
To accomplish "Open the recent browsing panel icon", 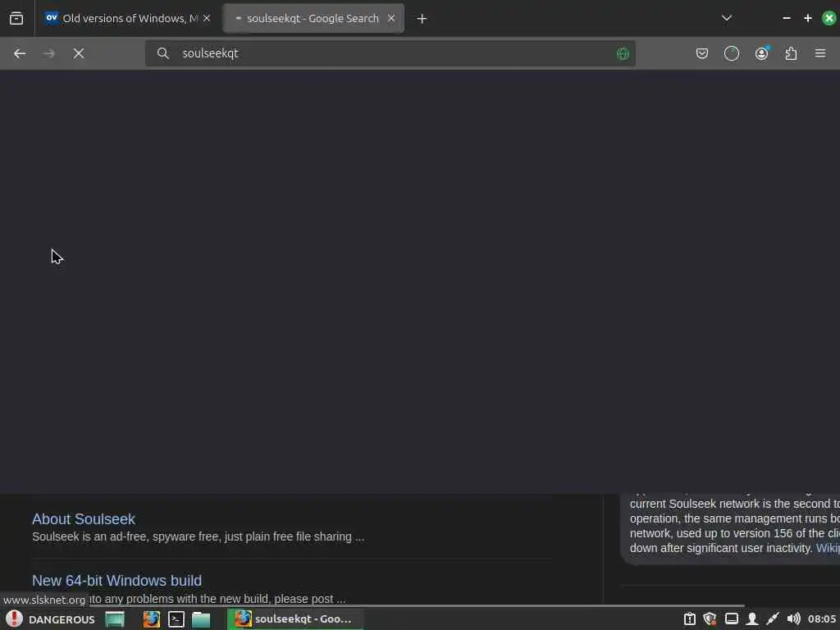I will pos(16,18).
